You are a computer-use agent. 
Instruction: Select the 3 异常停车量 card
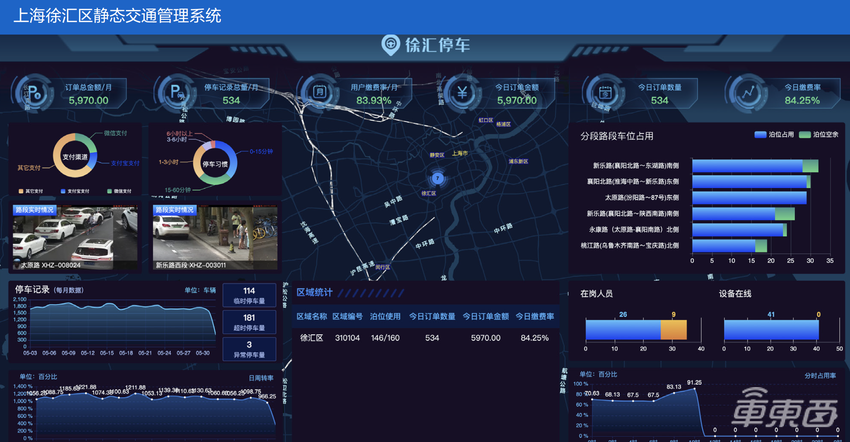[x=249, y=349]
